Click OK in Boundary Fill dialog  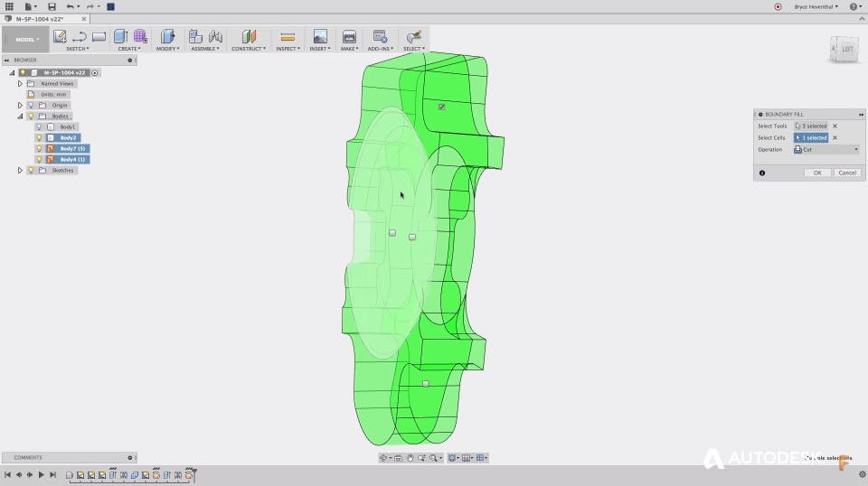(x=816, y=173)
